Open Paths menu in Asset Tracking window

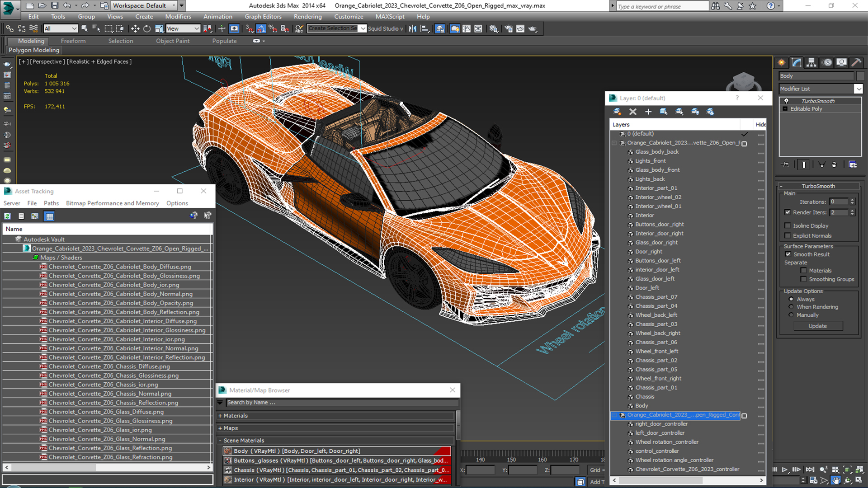[51, 203]
